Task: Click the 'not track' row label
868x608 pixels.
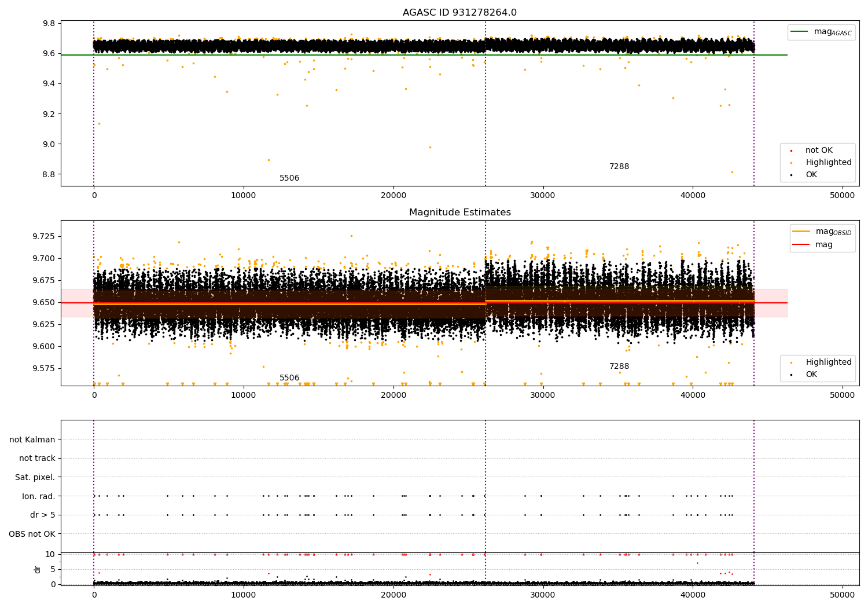Action: coord(37,458)
